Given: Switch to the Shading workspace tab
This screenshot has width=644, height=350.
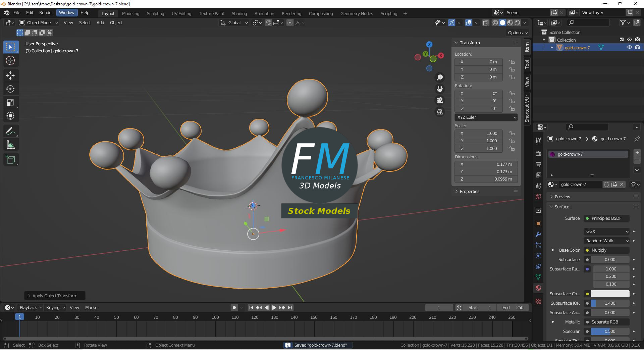Looking at the screenshot, I should pos(239,13).
